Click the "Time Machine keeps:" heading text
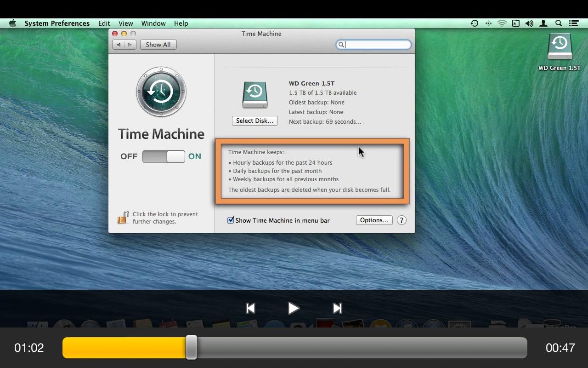588x368 pixels. click(256, 152)
